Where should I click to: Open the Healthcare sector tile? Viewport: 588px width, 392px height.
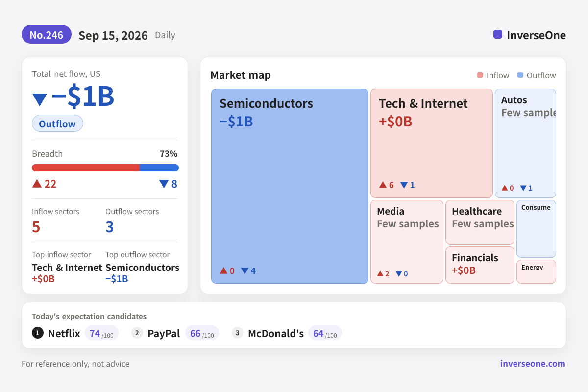(x=480, y=222)
